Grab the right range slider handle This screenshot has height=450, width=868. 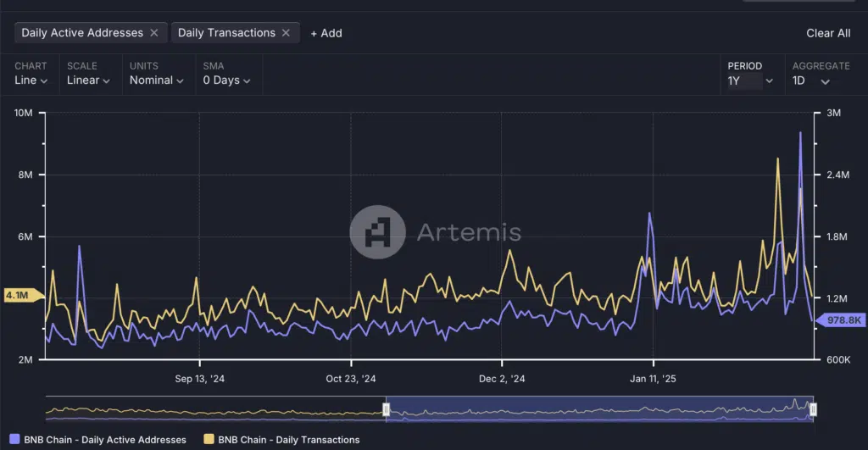813,409
